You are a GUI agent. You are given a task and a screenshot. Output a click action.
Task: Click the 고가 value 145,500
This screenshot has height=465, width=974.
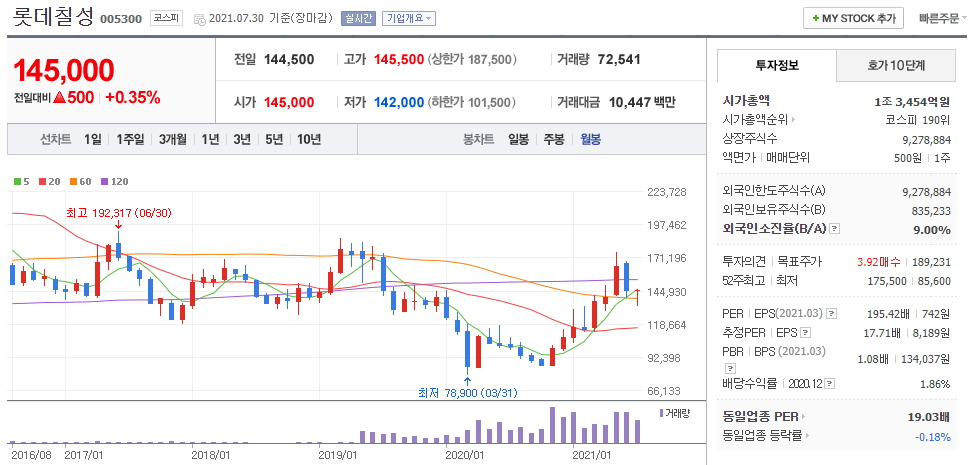[399, 60]
